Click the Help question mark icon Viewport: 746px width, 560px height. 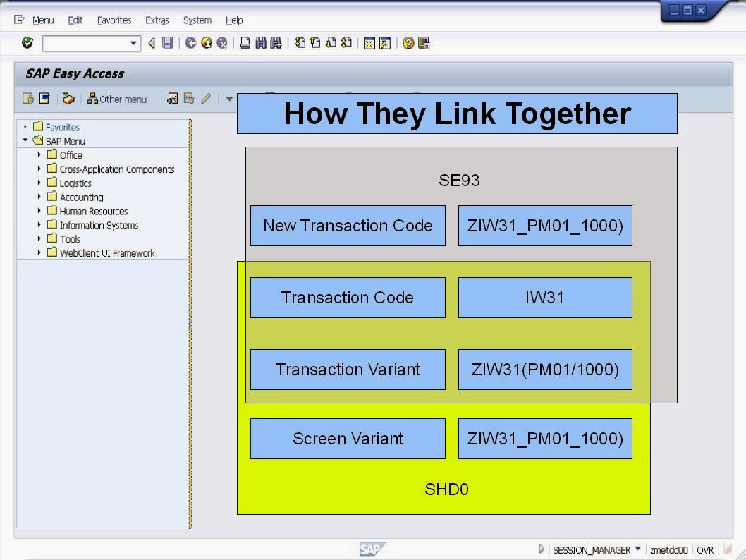408,43
